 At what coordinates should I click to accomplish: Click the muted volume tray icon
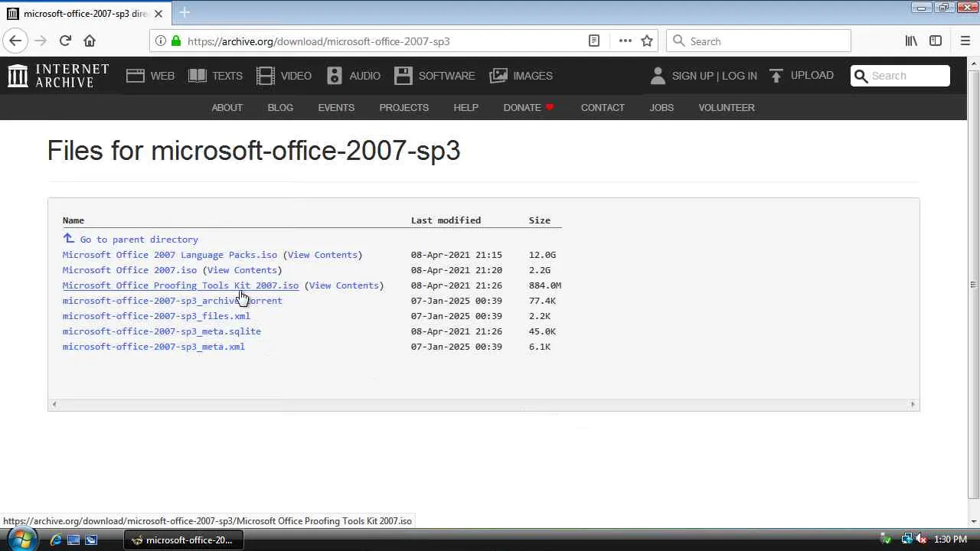[x=922, y=540]
